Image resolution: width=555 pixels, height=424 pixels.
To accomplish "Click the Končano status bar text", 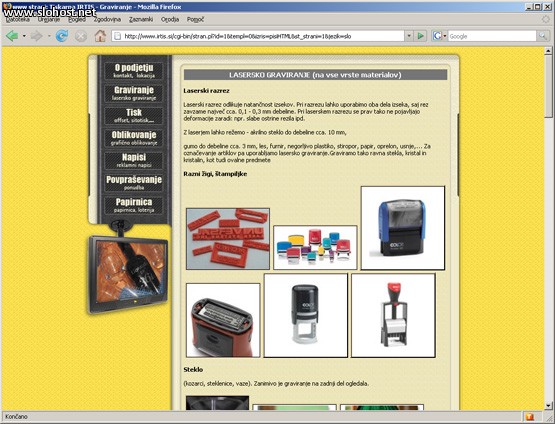I will click(16, 417).
